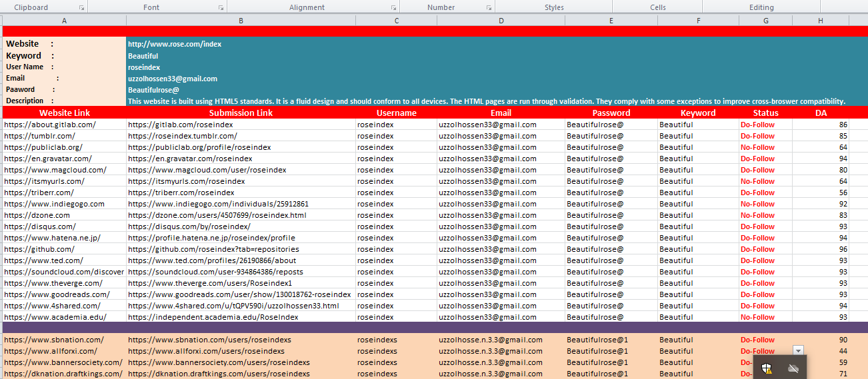
Task: Select https://www.bannersociety.com/ website cell
Action: (64, 362)
